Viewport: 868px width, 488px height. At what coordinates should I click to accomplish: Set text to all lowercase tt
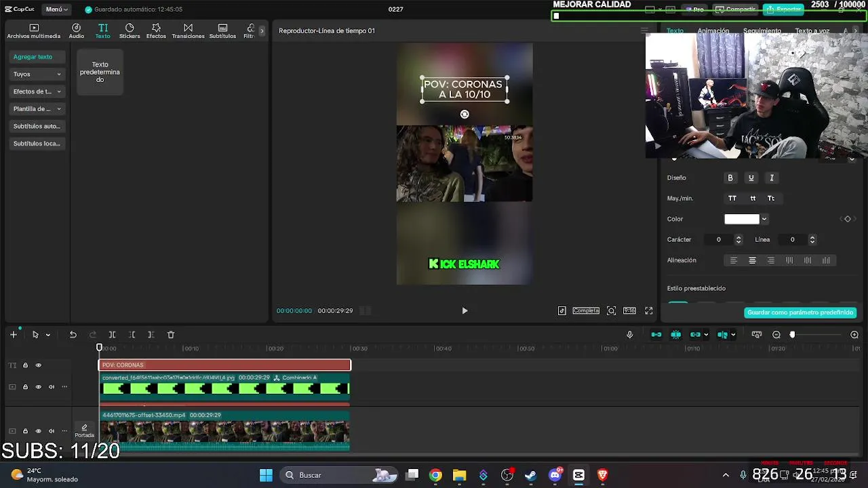pyautogui.click(x=753, y=199)
